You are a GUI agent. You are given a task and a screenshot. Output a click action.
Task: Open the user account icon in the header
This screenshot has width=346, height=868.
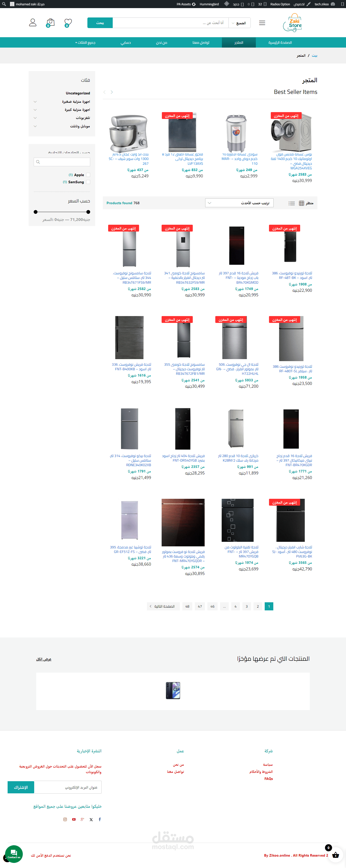point(33,23)
